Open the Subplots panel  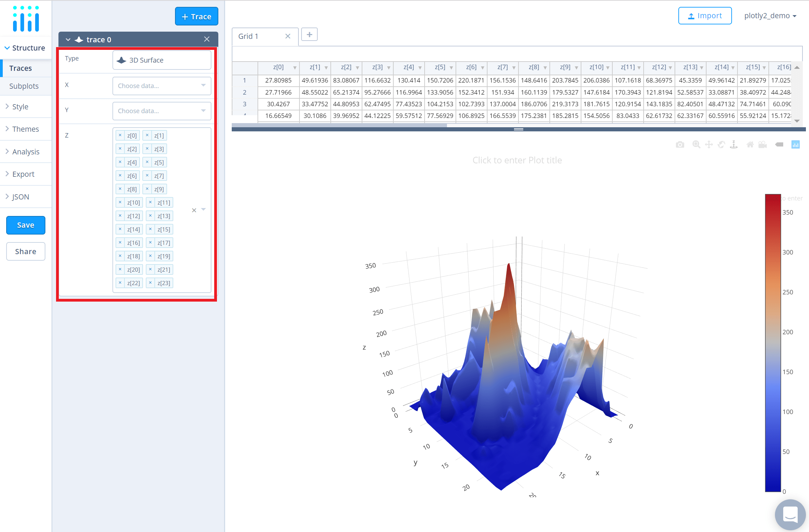coord(24,86)
